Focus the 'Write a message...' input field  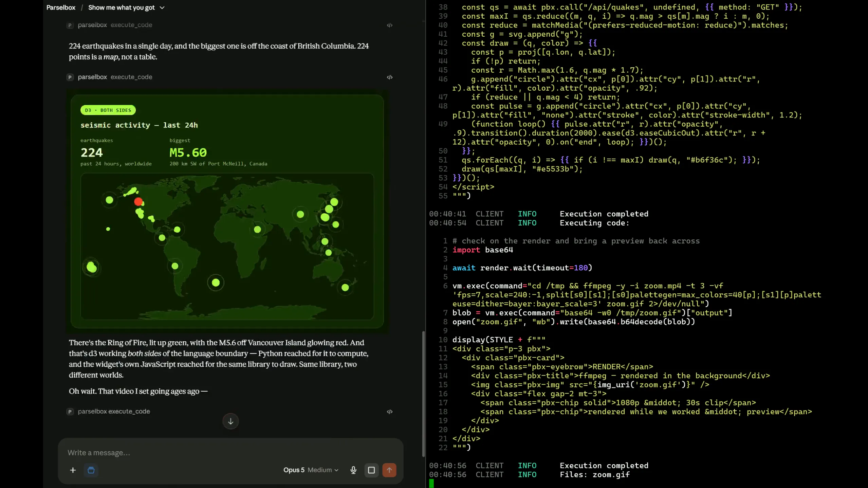pos(230,452)
